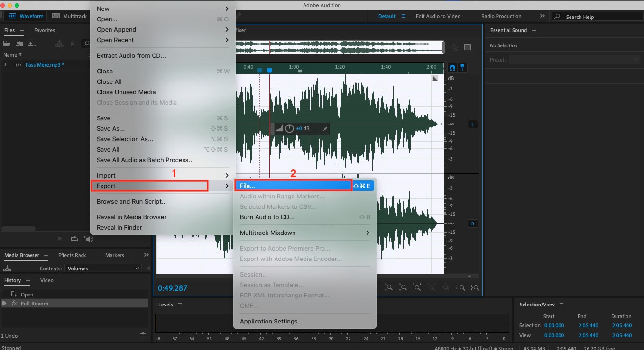Image resolution: width=644 pixels, height=350 pixels.
Task: Select Application Settings... menu item
Action: pos(304,322)
